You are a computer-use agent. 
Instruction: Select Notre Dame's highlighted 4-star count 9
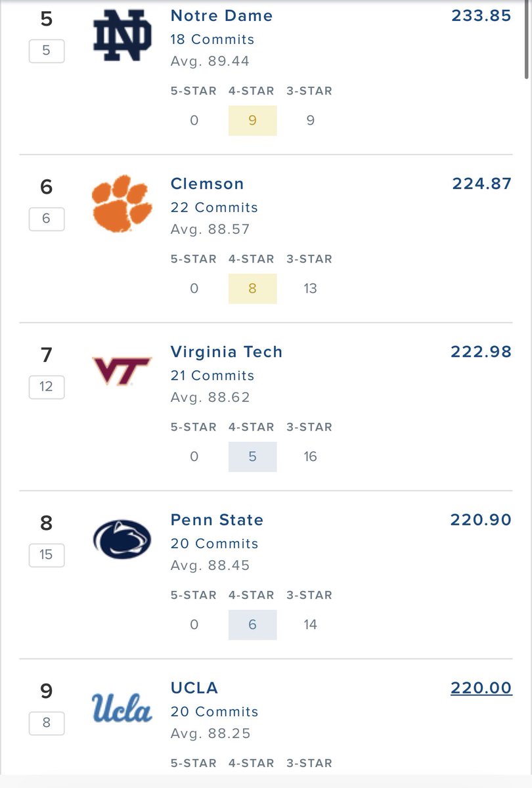pyautogui.click(x=253, y=120)
